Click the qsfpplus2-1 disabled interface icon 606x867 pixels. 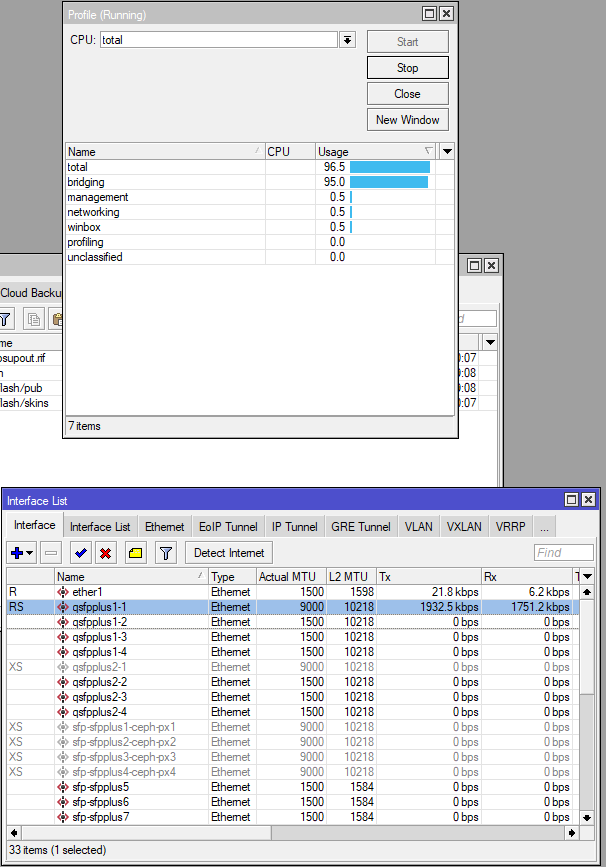[63, 667]
